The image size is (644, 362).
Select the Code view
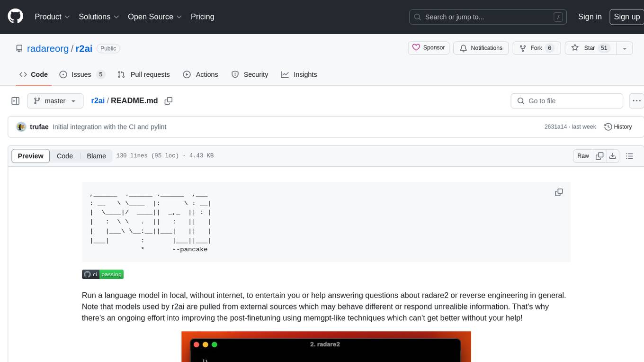[x=65, y=156]
